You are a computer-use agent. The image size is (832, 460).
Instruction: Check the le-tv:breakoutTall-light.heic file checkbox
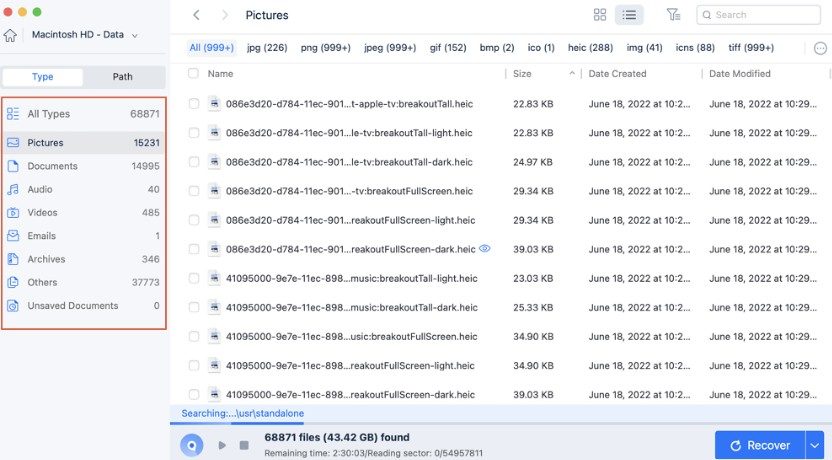(194, 133)
